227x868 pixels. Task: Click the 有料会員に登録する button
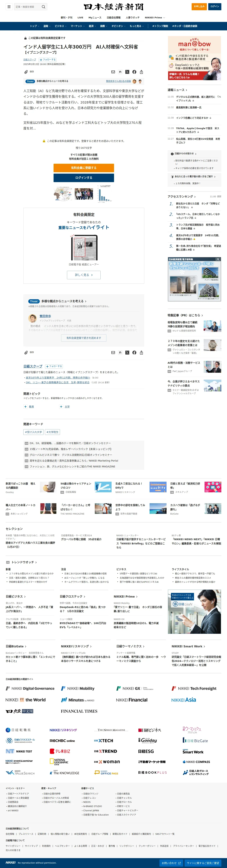(84, 168)
